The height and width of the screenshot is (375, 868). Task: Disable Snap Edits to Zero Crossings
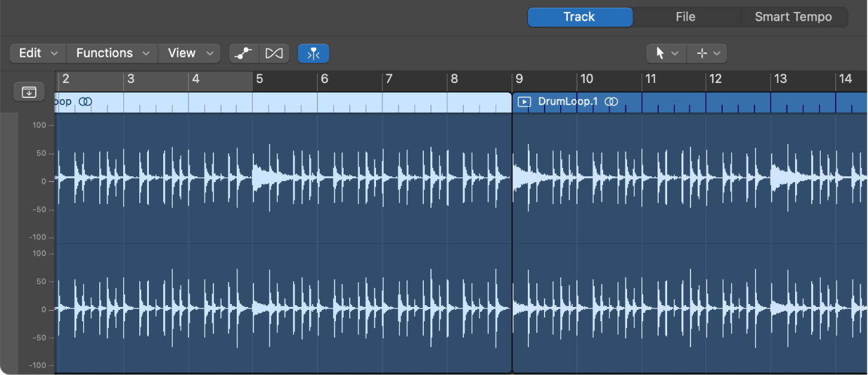coord(313,53)
